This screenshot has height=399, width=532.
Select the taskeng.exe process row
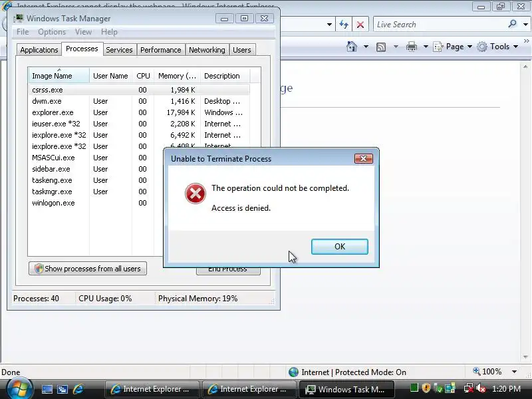point(96,180)
